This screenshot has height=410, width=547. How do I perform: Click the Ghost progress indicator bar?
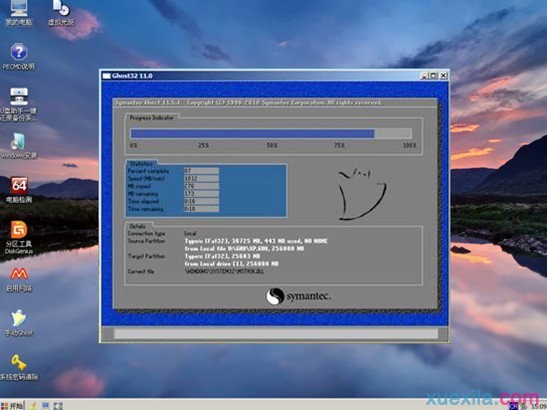[271, 134]
